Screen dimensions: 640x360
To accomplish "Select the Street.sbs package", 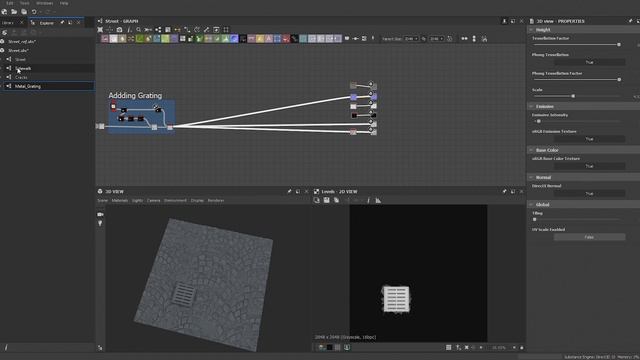I will tap(18, 51).
